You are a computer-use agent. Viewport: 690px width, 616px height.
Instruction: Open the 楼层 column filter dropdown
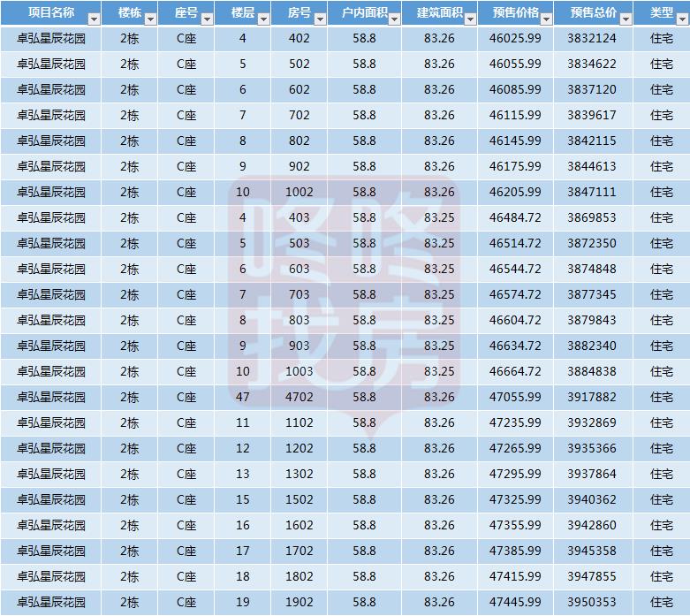click(263, 19)
